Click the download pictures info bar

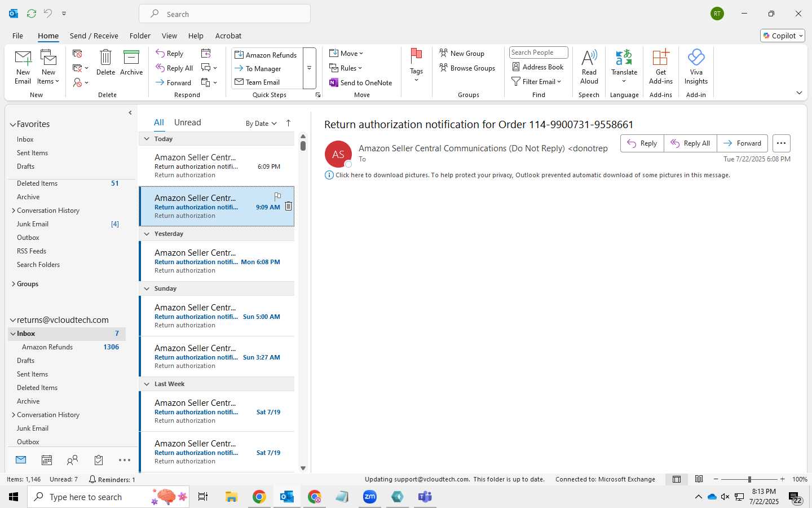point(528,175)
